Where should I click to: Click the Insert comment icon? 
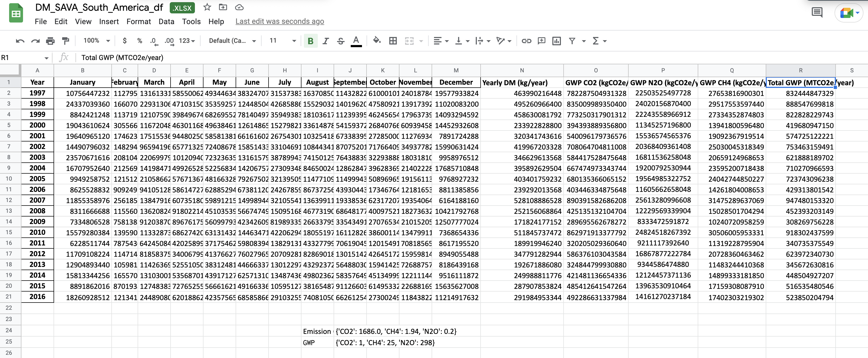pos(541,41)
